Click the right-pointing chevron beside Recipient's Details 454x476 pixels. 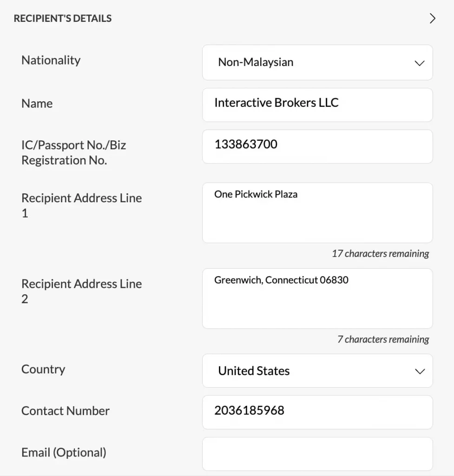click(x=432, y=18)
